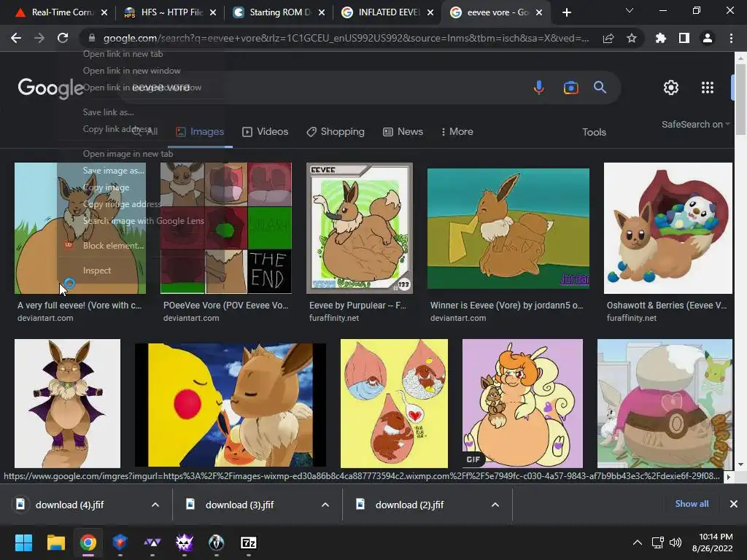Click the browser forward arrow
Viewport: 747px width, 560px height.
tap(39, 38)
